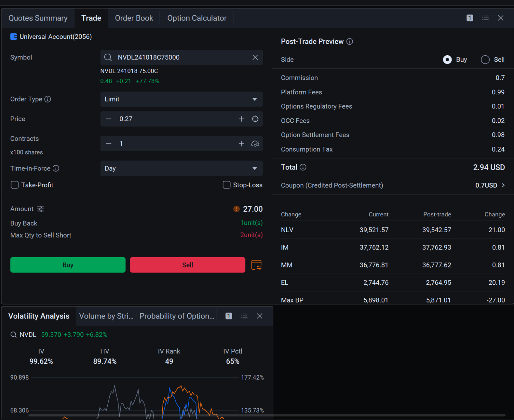Open the Trade panel list menu icon
The width and height of the screenshot is (514, 420).
click(485, 18)
